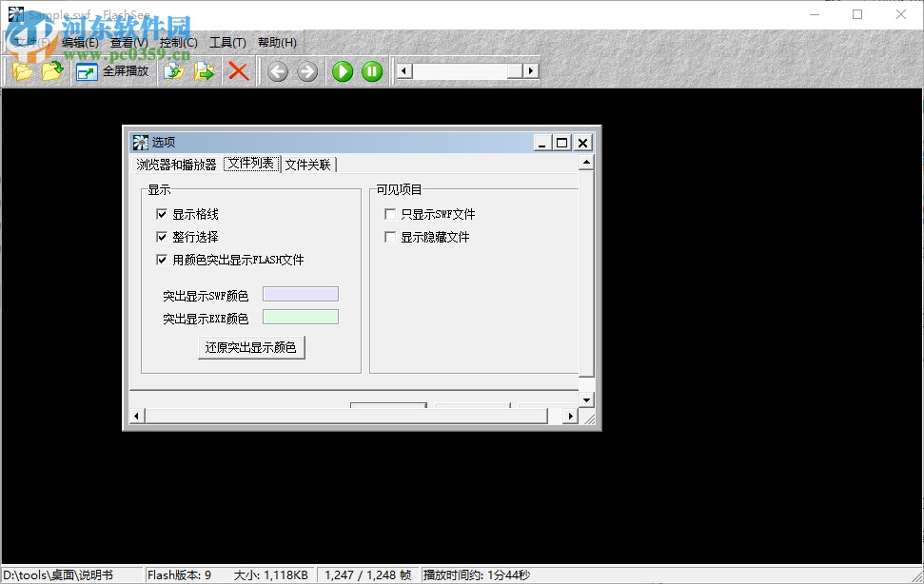The image size is (924, 584).
Task: Open the 工具(T) menu
Action: pos(228,42)
